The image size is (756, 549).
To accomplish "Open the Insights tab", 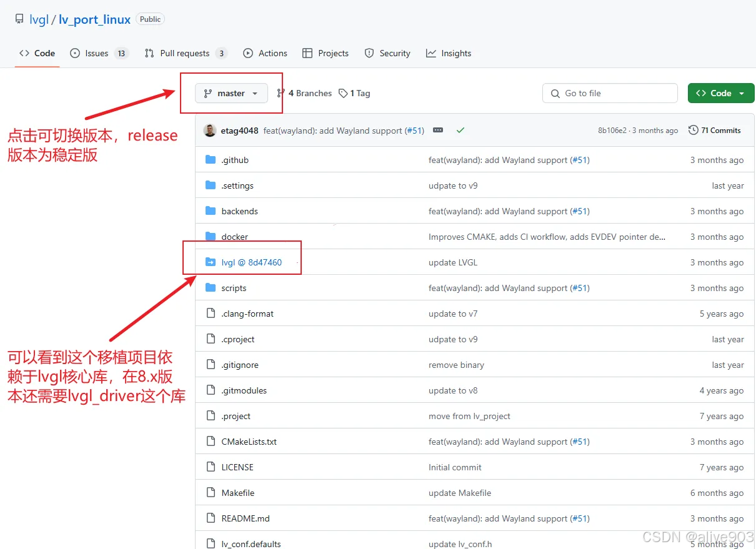I will coord(449,53).
